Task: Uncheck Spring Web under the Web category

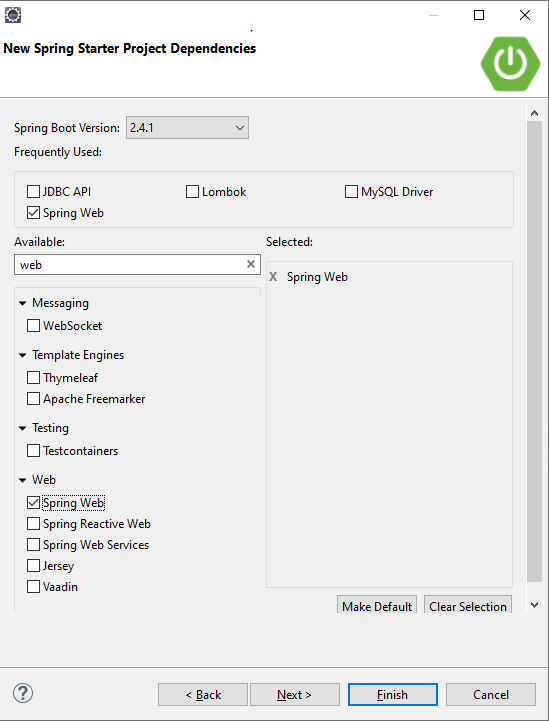Action: tap(33, 503)
